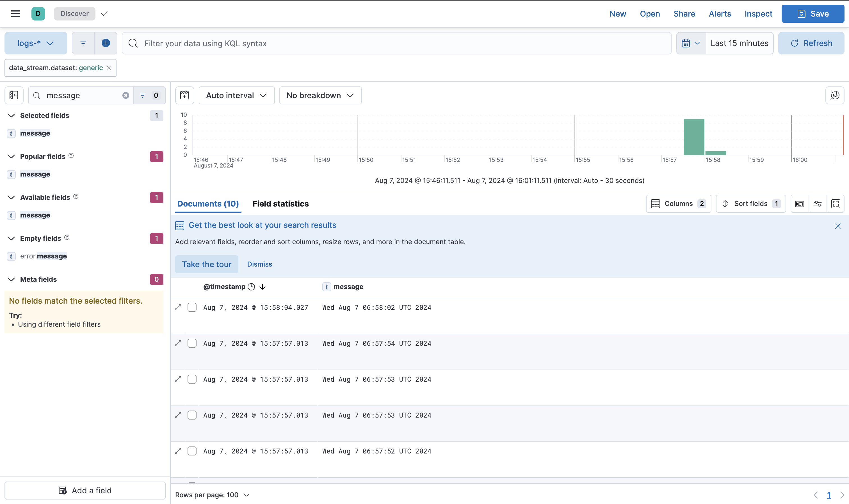Image resolution: width=849 pixels, height=504 pixels.
Task: Select checkbox for 15:58:04.027 row
Action: (x=192, y=307)
